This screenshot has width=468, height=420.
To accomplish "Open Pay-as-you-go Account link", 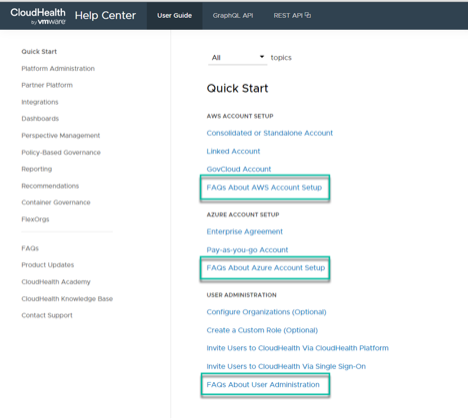I will [x=247, y=250].
